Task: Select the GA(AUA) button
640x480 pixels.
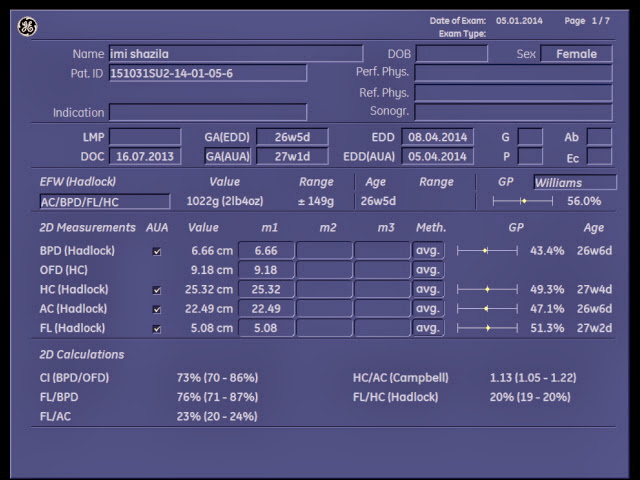Action: (x=228, y=156)
